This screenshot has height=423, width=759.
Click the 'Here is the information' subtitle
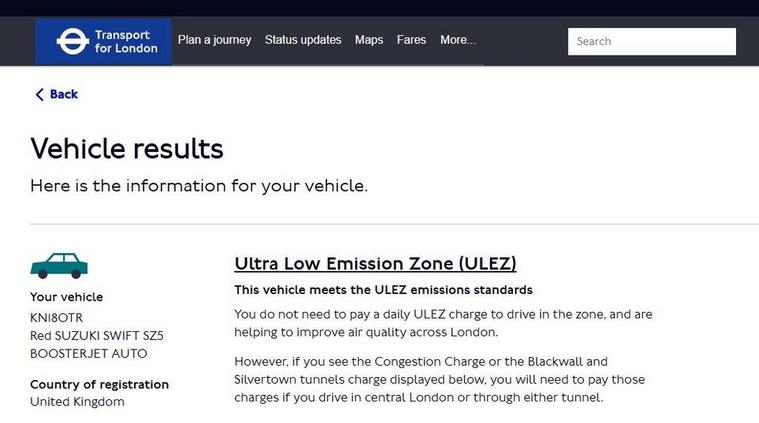point(199,186)
